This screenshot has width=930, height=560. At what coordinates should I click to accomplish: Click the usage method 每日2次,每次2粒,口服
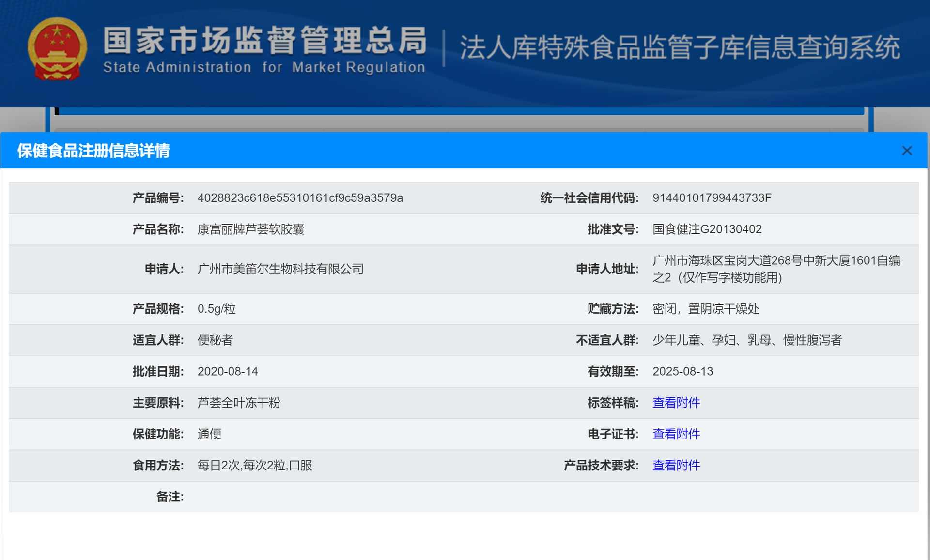point(255,466)
